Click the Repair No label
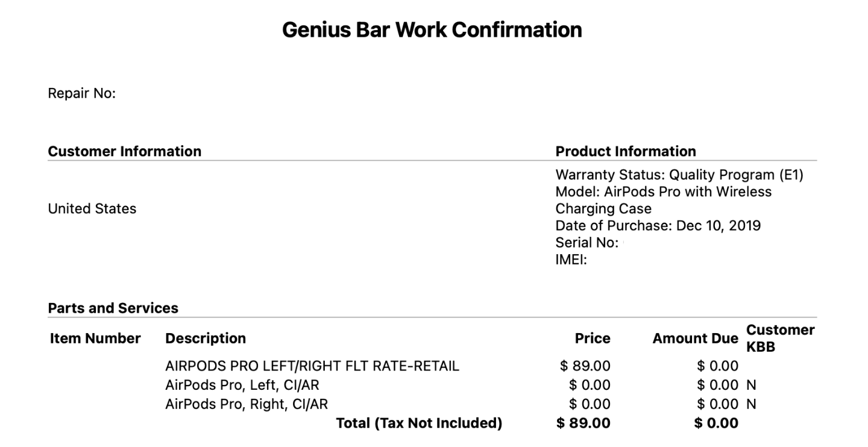Screen dimensions: 868x447 [81, 93]
